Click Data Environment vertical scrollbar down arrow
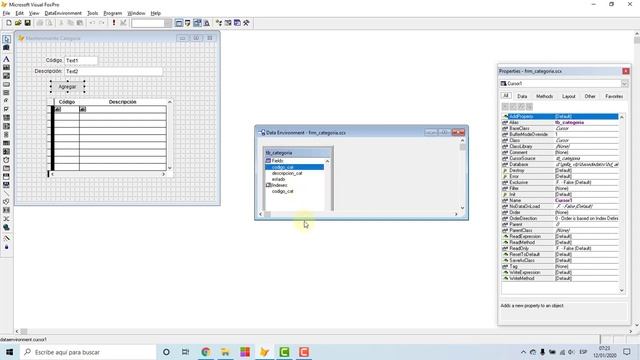The width and height of the screenshot is (640, 360). [462, 208]
